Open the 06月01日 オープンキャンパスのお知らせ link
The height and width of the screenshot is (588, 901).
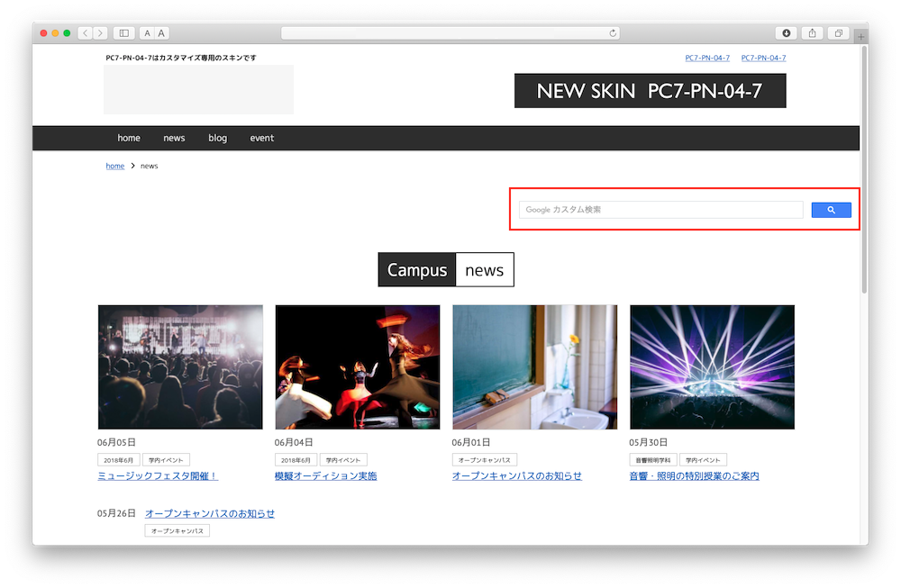[x=516, y=476]
